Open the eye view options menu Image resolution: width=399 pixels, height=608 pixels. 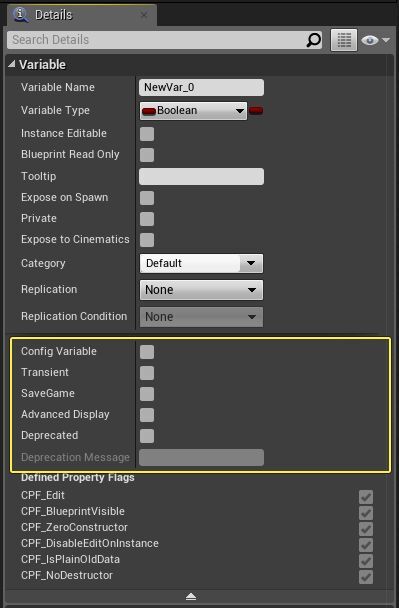375,40
